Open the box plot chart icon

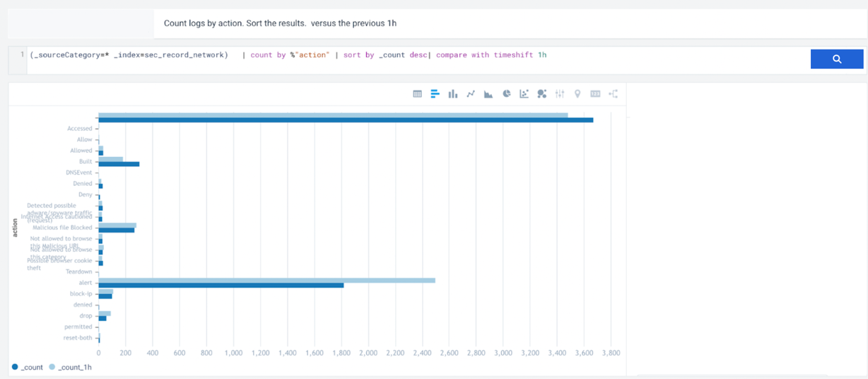(560, 94)
